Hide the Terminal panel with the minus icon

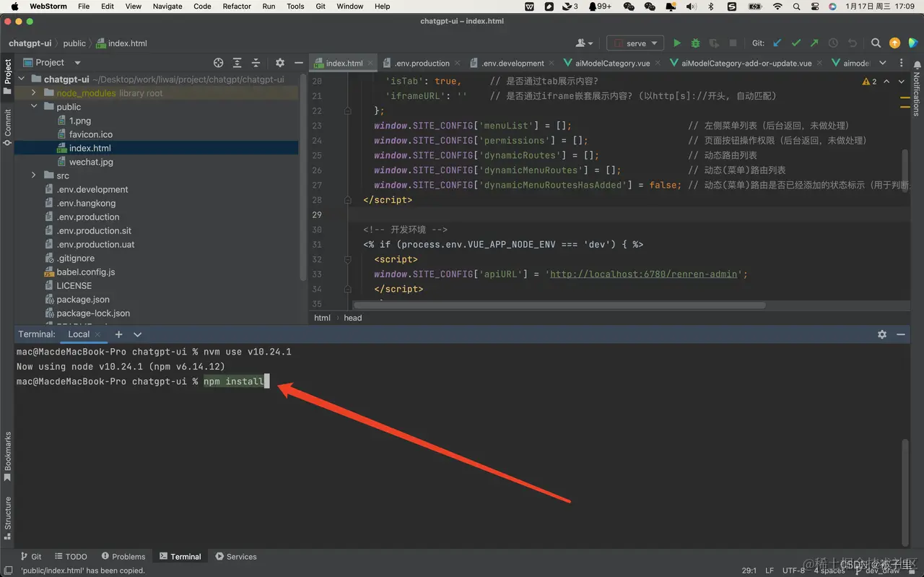901,334
